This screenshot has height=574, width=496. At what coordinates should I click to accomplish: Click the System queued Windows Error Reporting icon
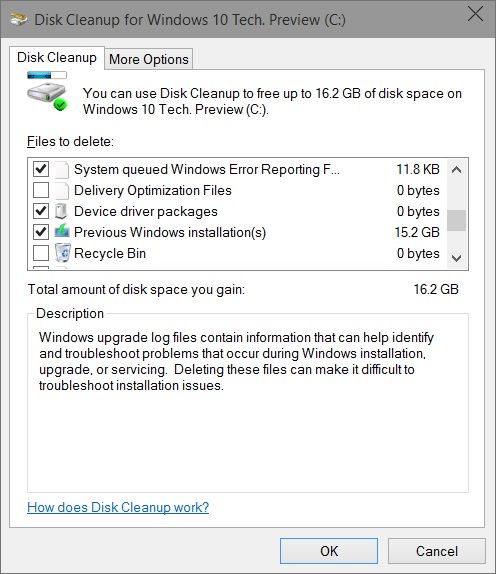(x=61, y=169)
